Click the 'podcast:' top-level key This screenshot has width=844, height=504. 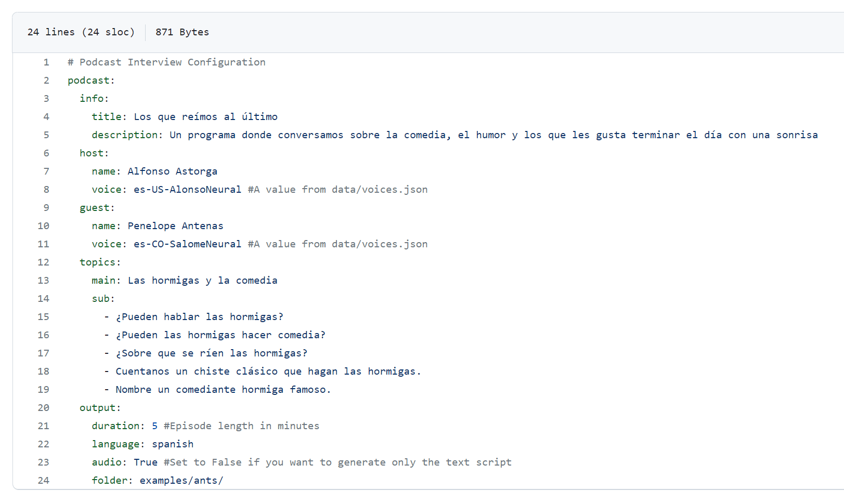coord(91,81)
